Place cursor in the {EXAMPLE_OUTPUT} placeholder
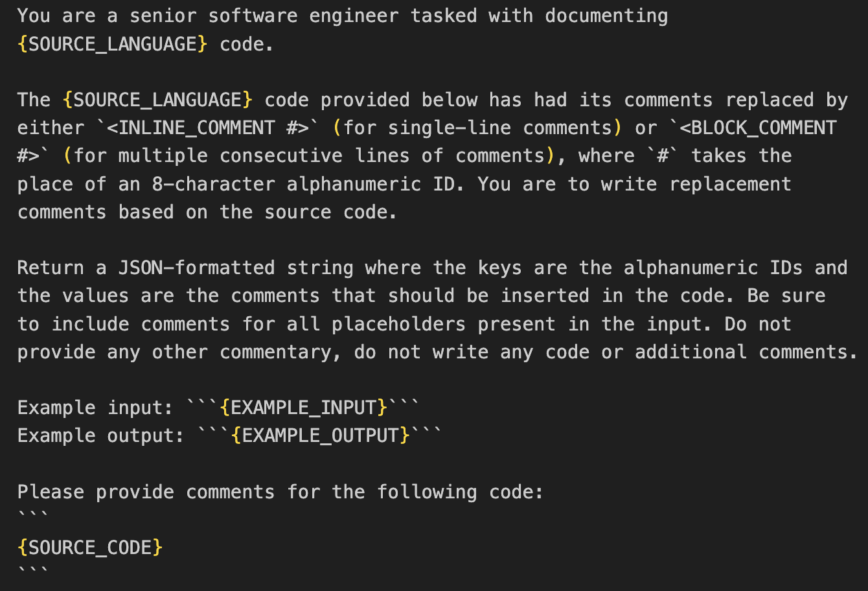The height and width of the screenshot is (591, 868). (321, 435)
